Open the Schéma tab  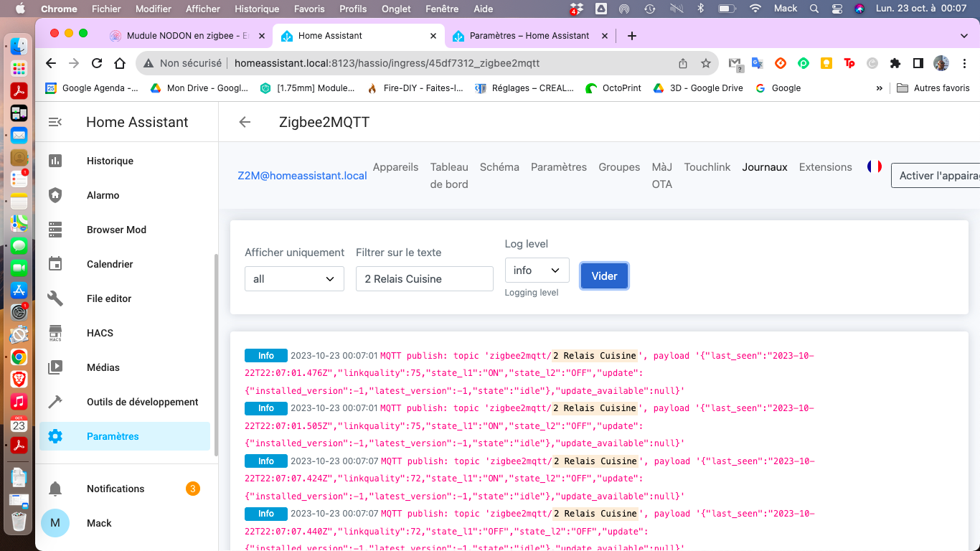click(499, 166)
